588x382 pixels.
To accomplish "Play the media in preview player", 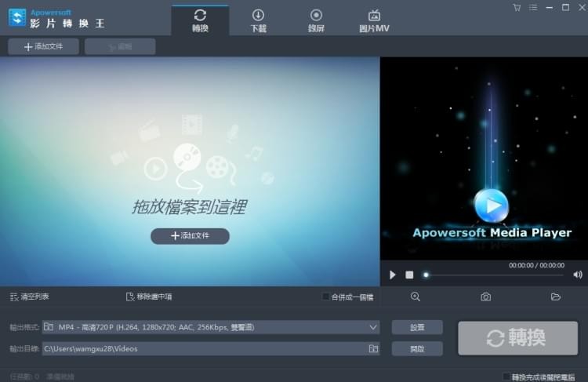I will (392, 275).
